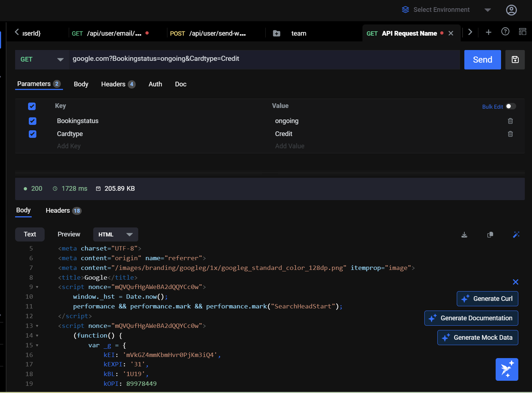532x393 pixels.
Task: Close the API Request Name tab
Action: (451, 33)
